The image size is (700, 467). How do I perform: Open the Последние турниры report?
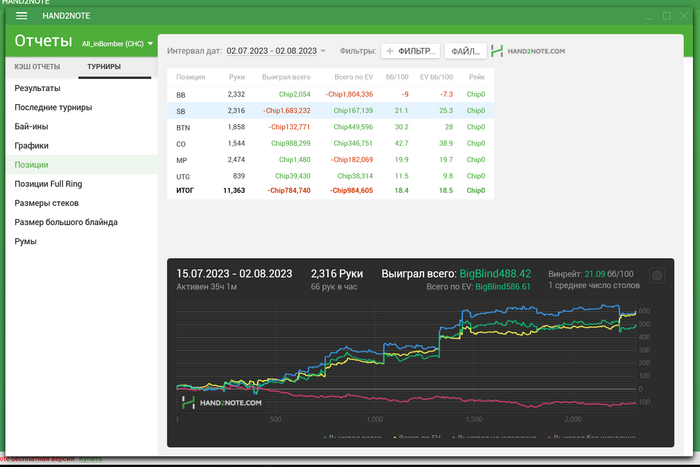(82, 107)
